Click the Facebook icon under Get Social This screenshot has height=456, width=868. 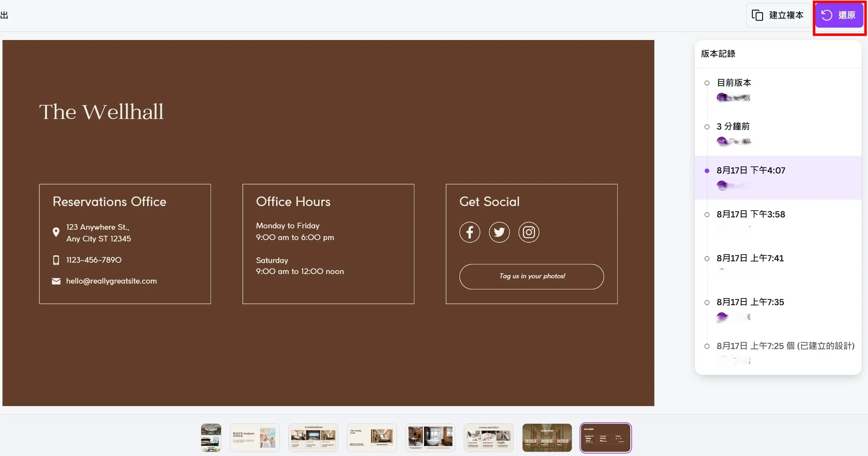470,232
